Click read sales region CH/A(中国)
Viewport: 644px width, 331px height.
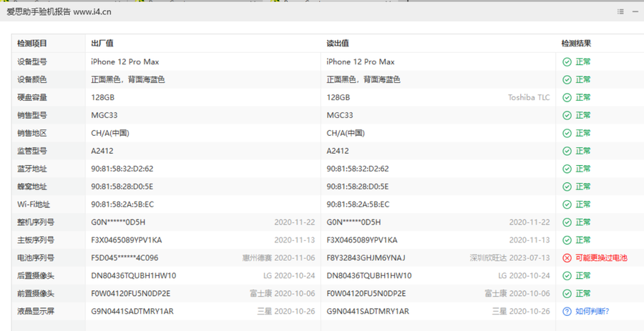click(346, 133)
